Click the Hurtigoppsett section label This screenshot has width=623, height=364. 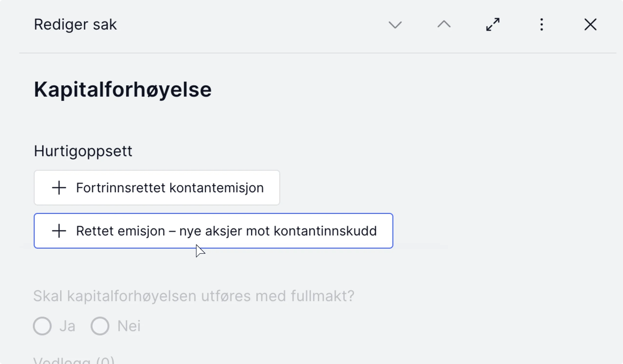[83, 151]
